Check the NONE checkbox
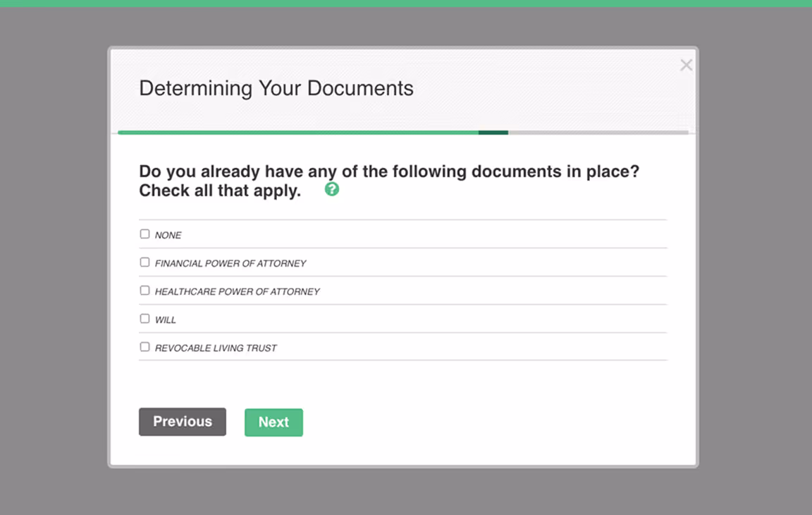This screenshot has height=515, width=812. tap(144, 234)
